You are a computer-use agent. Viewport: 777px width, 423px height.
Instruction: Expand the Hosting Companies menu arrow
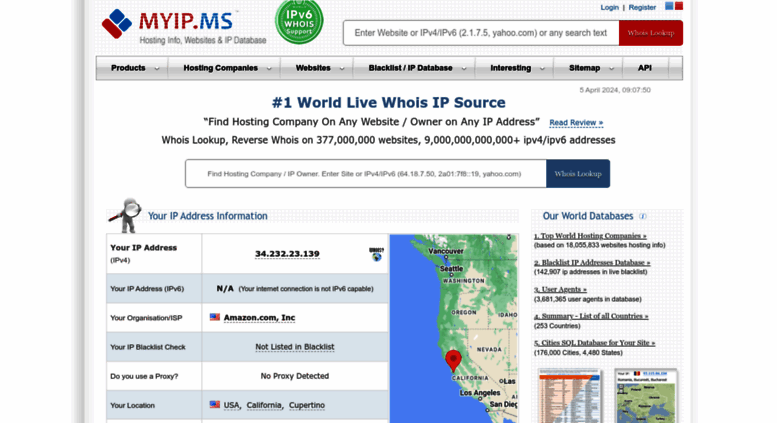(269, 69)
